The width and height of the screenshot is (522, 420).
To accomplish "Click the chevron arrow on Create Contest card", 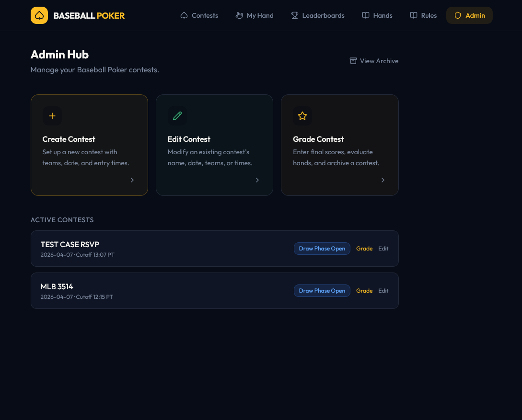I will (132, 180).
